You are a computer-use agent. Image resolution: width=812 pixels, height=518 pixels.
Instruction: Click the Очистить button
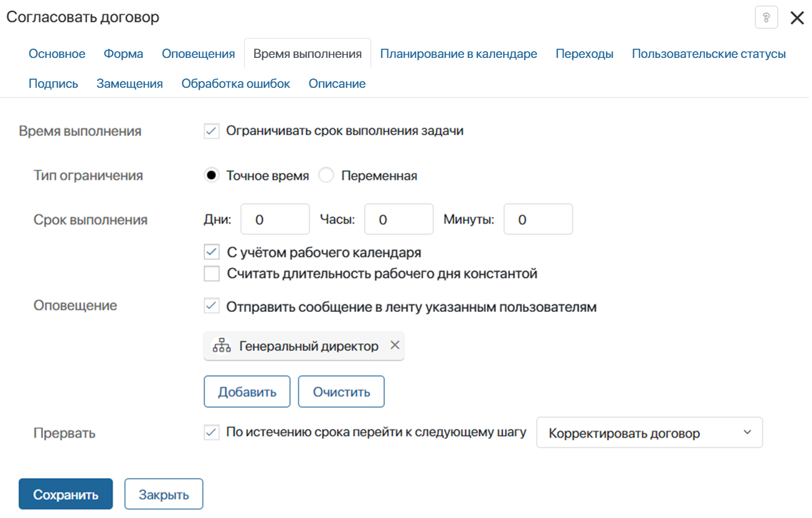tap(341, 392)
